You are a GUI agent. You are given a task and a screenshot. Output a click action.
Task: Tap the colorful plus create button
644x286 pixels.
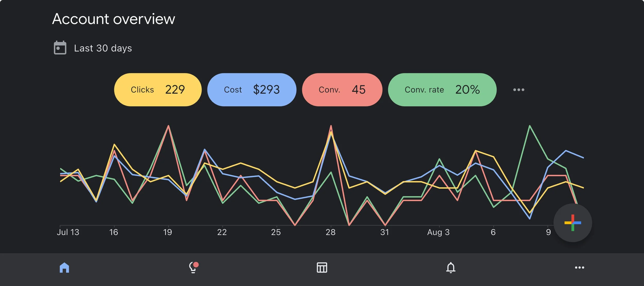573,223
